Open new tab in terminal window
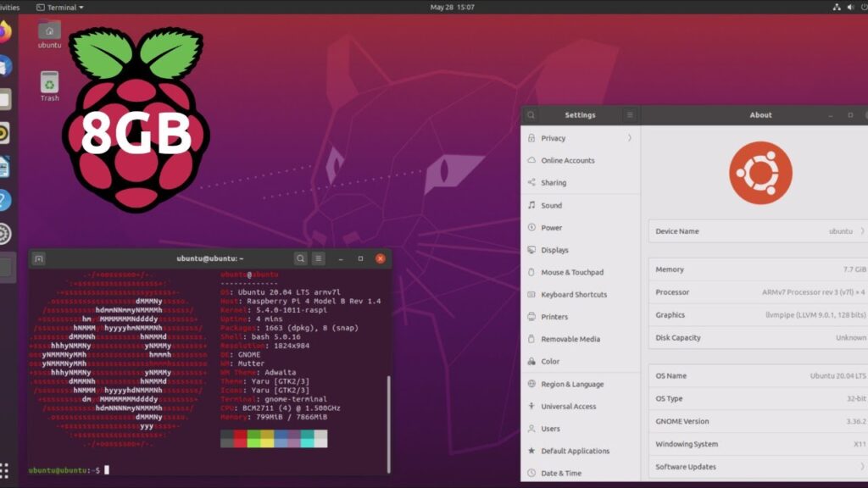Image resolution: width=868 pixels, height=488 pixels. [x=38, y=258]
